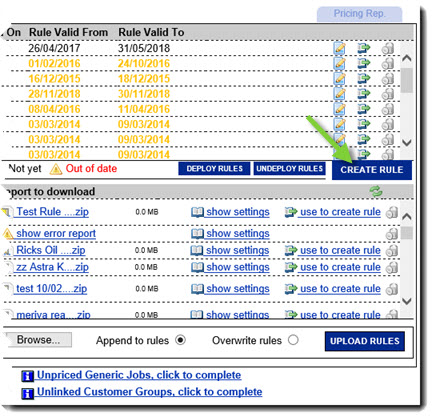Click the UNDEPLOY RULES button
Viewport: 432px width, 417px height.
coord(289,169)
